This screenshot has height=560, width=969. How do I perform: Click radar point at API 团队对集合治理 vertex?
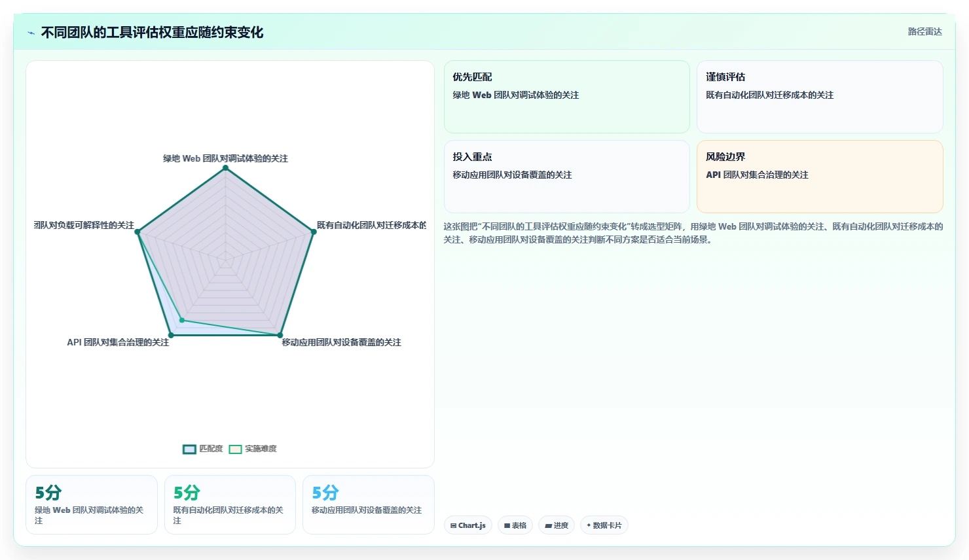pos(172,335)
